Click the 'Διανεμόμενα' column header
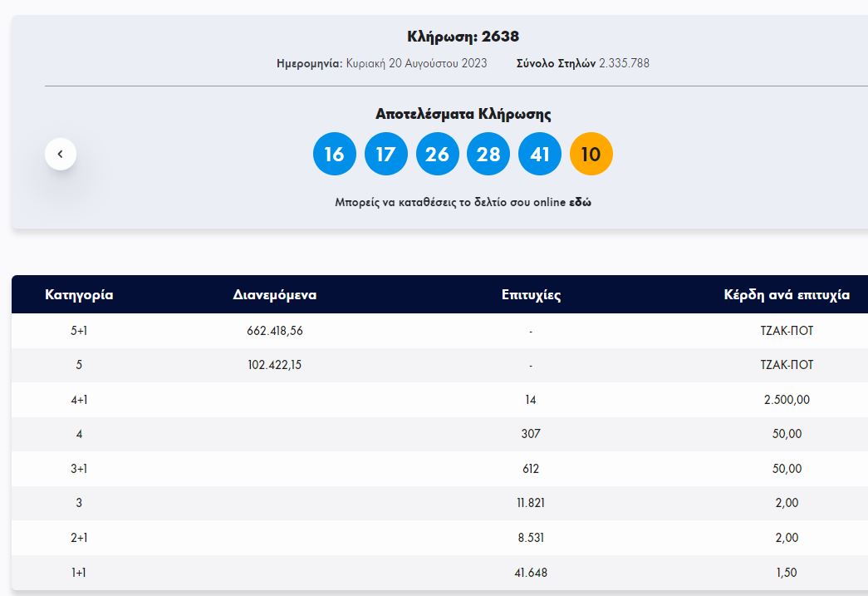 (x=275, y=295)
